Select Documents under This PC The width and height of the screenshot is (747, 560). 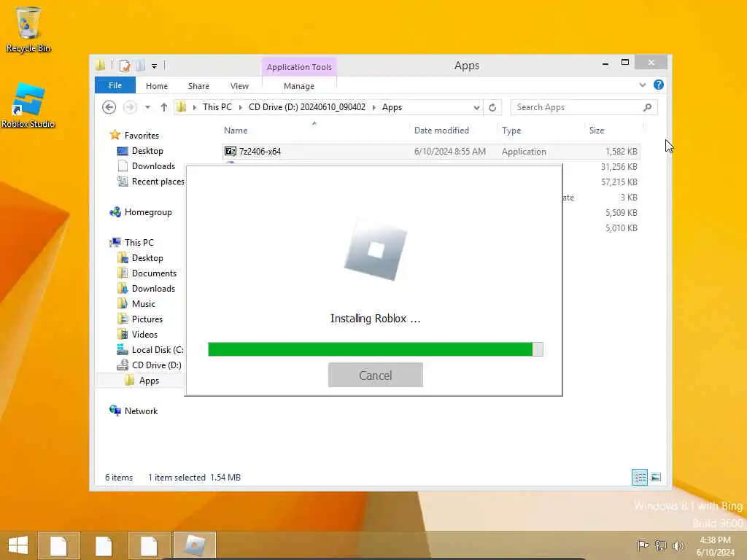154,273
